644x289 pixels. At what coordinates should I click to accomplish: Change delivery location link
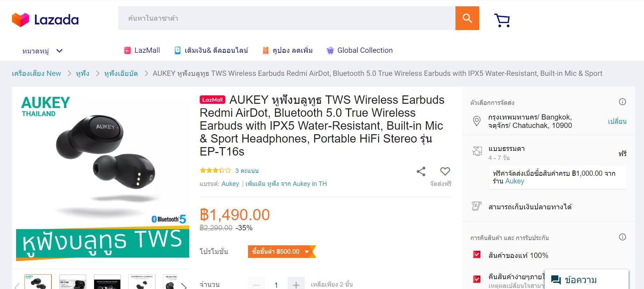[617, 121]
